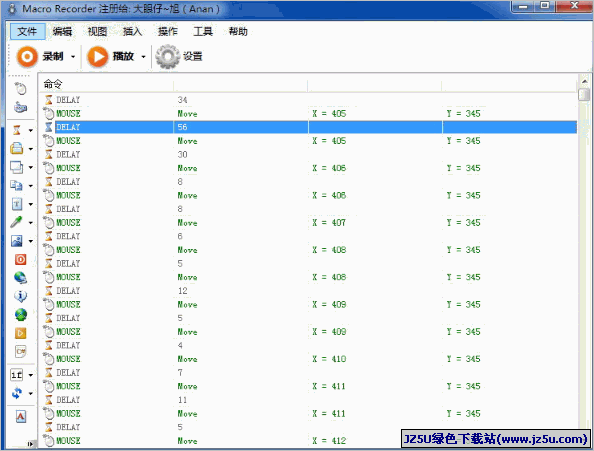Select the DELAY 30 row
Image resolution: width=594 pixels, height=451 pixels.
(x=309, y=154)
